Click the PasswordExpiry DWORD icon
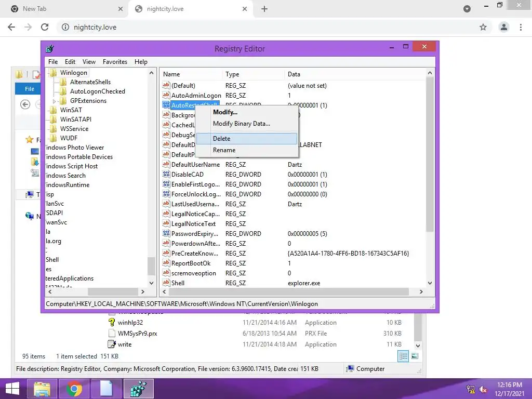The height and width of the screenshot is (399, 532). tap(166, 233)
